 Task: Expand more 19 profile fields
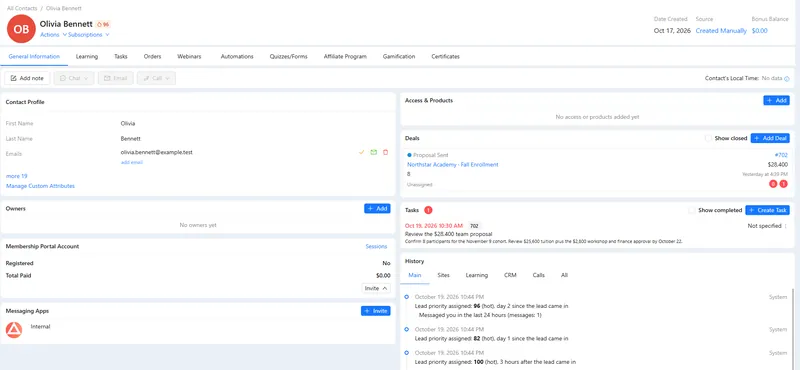pyautogui.click(x=16, y=176)
